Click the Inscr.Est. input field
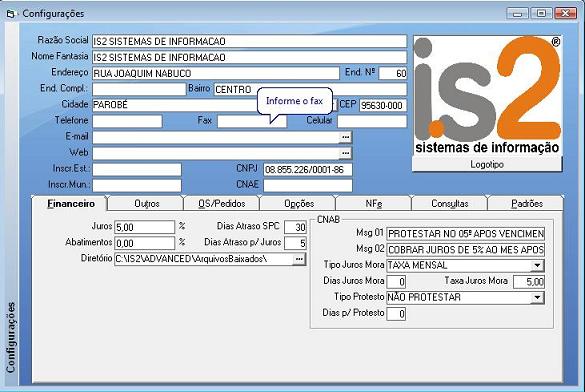 coord(137,169)
